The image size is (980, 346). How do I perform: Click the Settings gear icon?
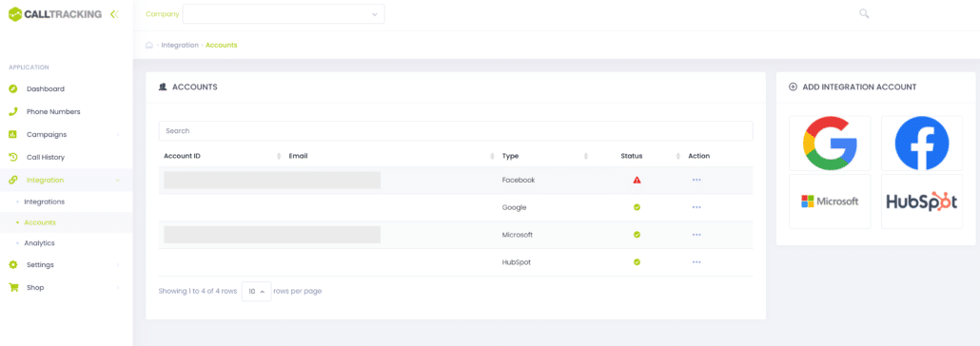pyautogui.click(x=13, y=265)
